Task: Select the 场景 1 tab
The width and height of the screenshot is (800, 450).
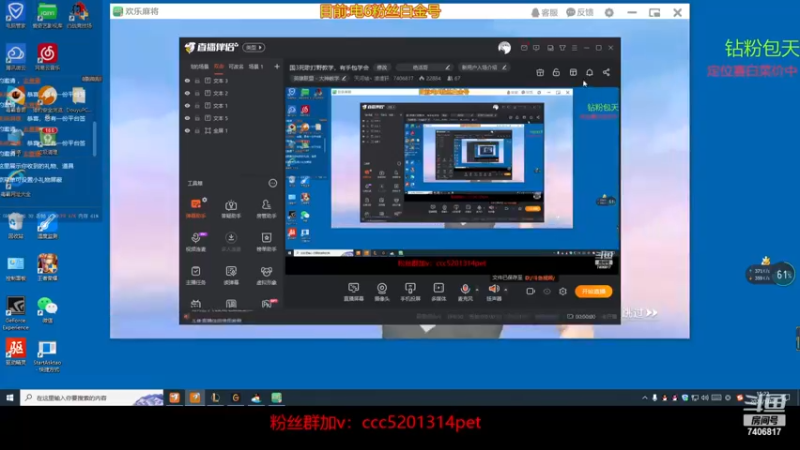Action: pos(256,66)
